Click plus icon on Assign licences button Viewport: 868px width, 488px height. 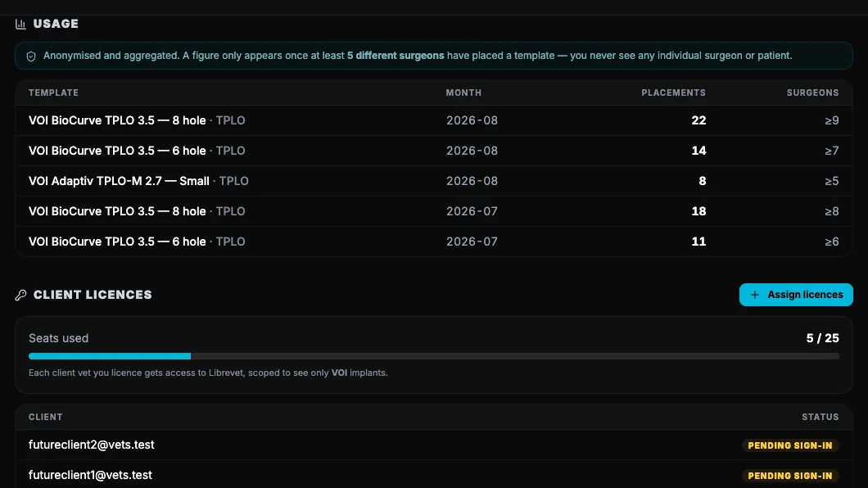(754, 295)
